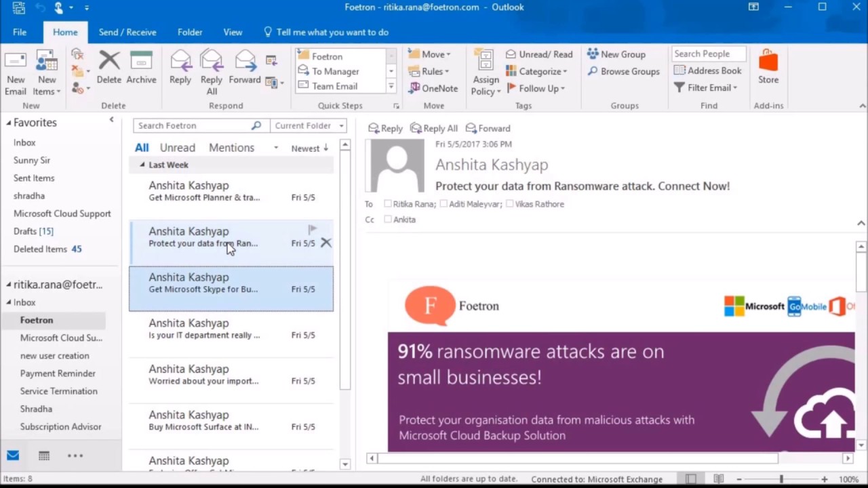This screenshot has width=868, height=488.
Task: Open the Move dropdown
Action: tap(430, 54)
